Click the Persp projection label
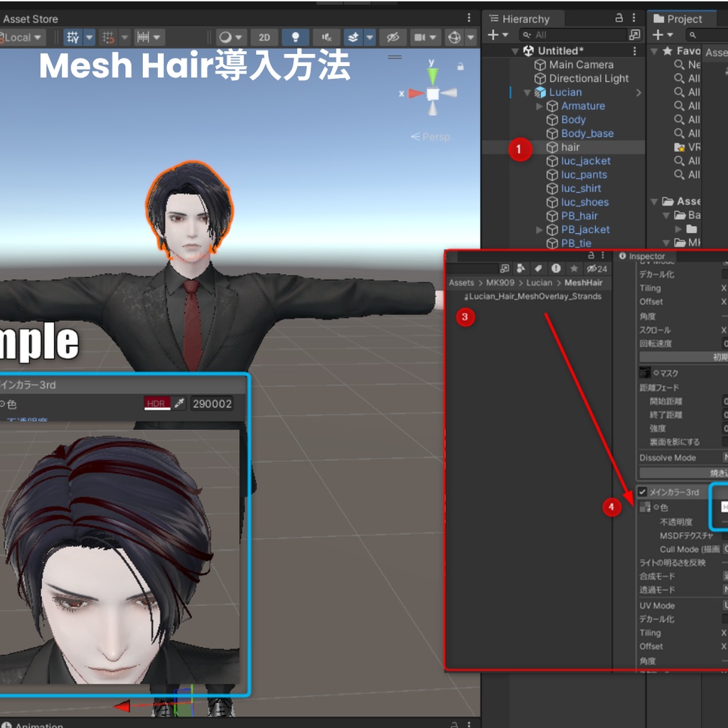Viewport: 728px width, 728px height. tap(430, 136)
